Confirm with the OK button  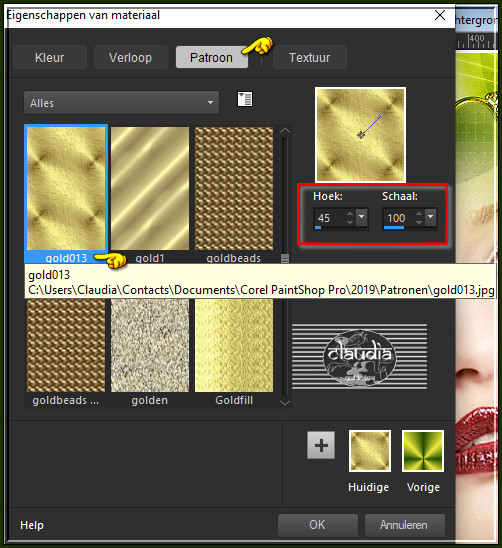coord(318,525)
